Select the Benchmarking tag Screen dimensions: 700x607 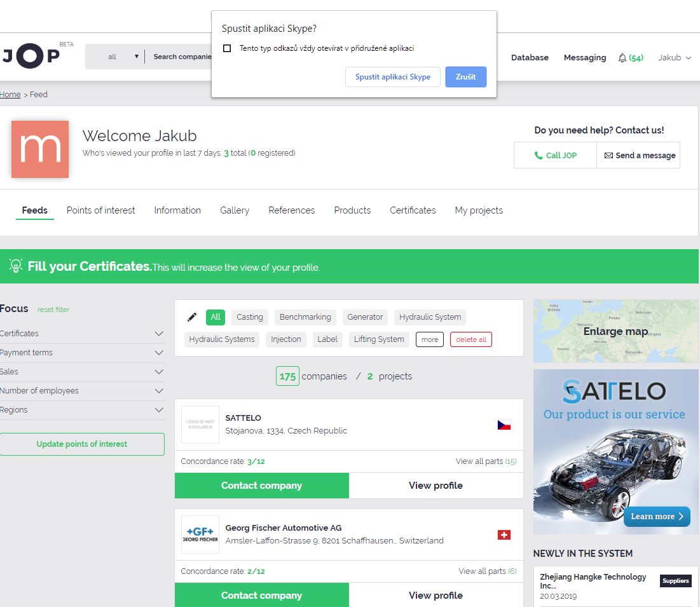click(x=305, y=317)
